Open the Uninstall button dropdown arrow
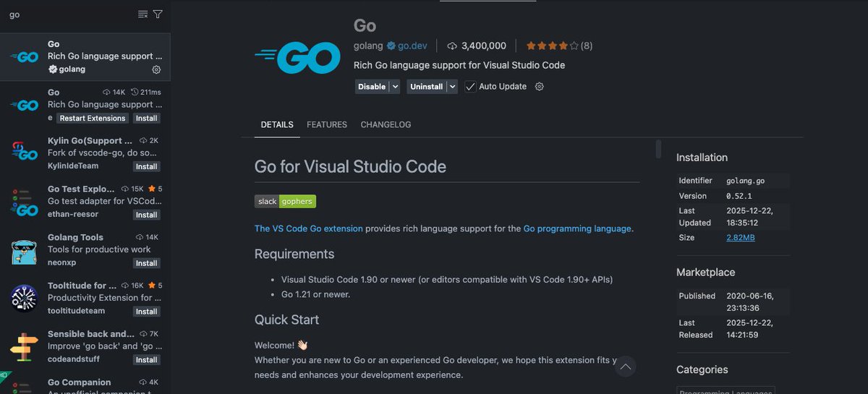Viewport: 868px width, 394px height. click(452, 86)
